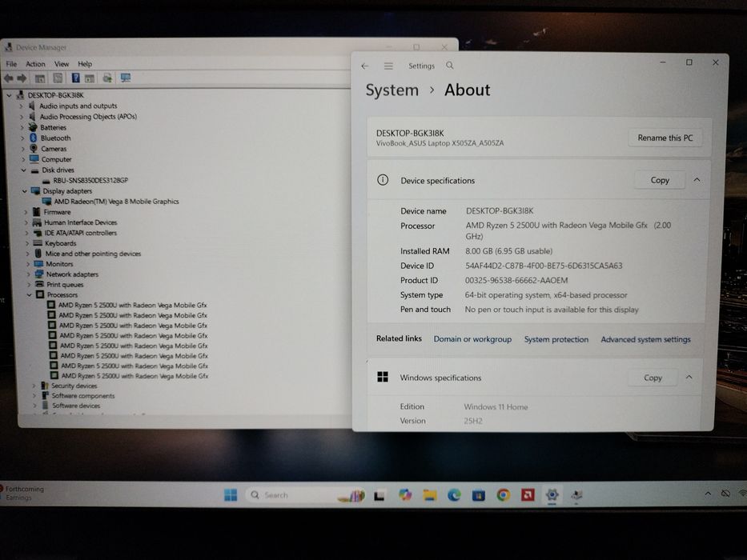Image resolution: width=747 pixels, height=560 pixels.
Task: Open the Help menu in Device Manager
Action: click(85, 64)
